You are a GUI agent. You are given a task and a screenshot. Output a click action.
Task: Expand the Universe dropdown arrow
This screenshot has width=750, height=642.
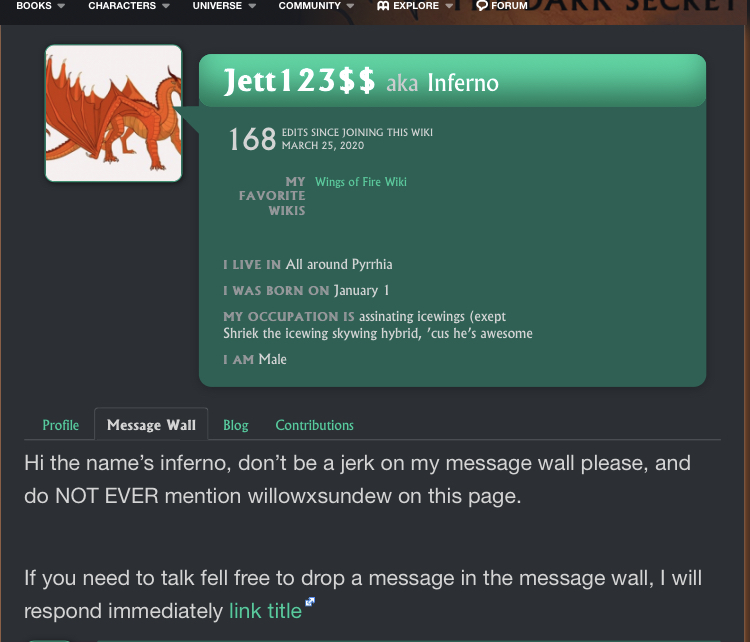pos(252,6)
